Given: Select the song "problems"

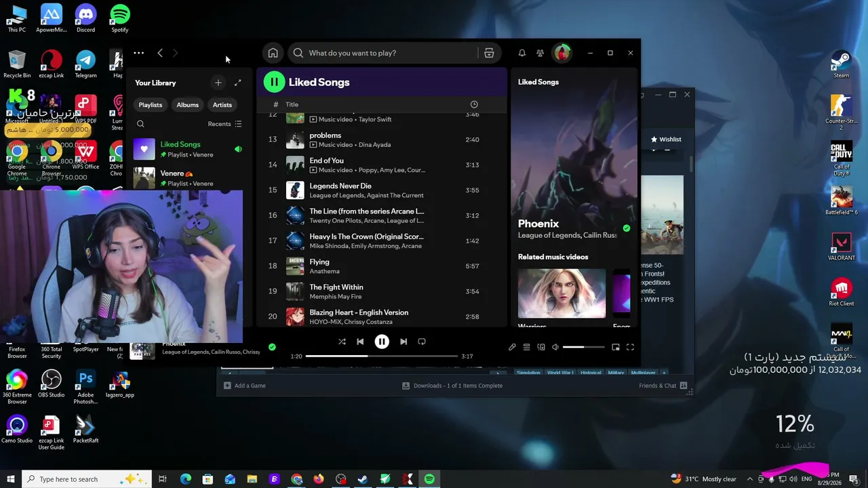Looking at the screenshot, I should (325, 135).
